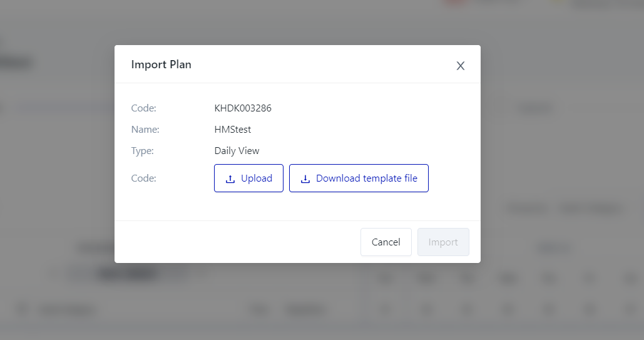Click the Name: field label
The image size is (644, 340).
point(145,130)
